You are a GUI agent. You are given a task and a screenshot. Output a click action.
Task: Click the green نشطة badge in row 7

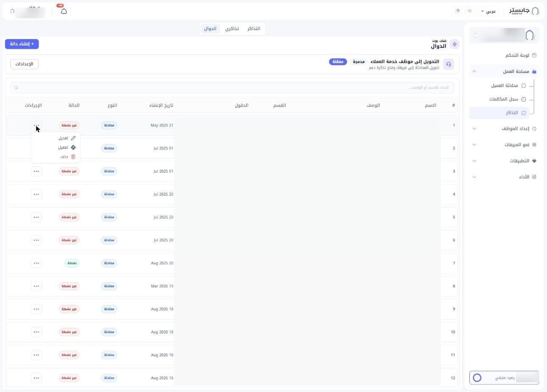tap(72, 263)
